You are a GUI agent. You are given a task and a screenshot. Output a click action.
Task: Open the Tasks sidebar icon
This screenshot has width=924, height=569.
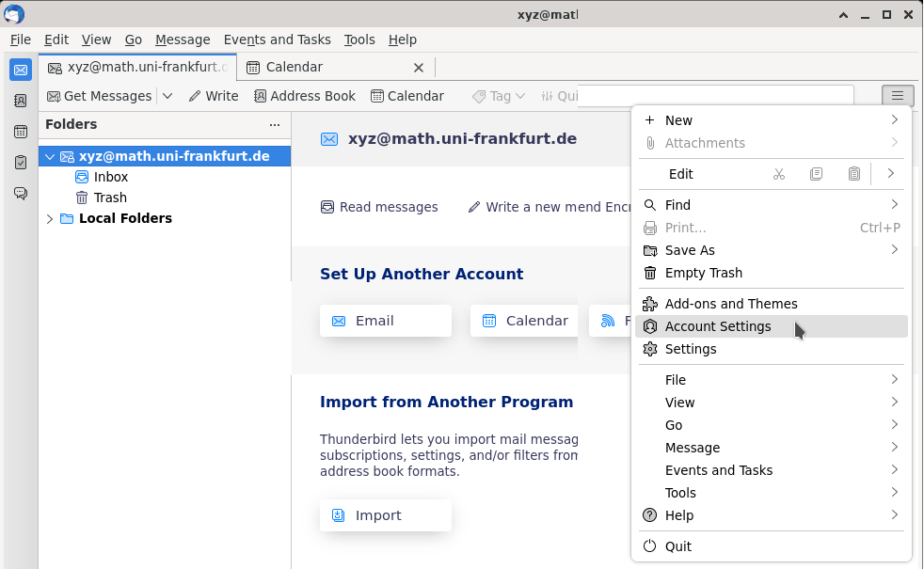(x=21, y=163)
